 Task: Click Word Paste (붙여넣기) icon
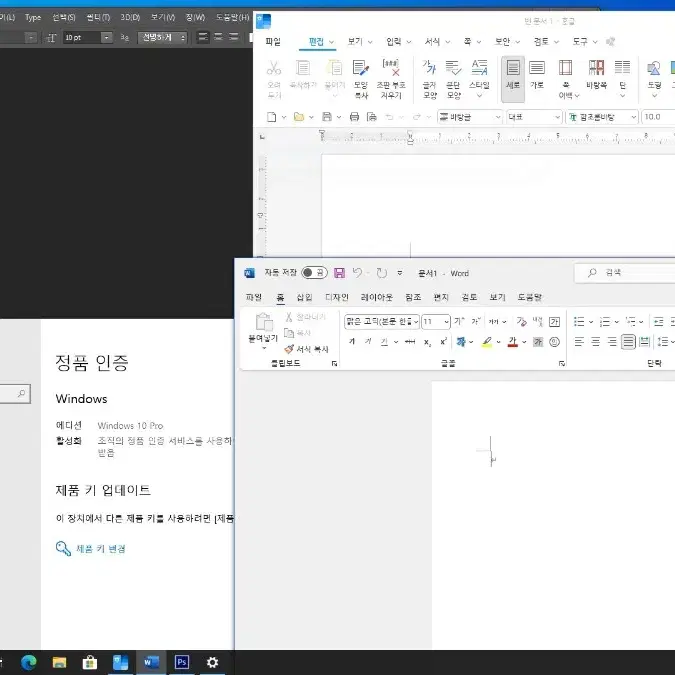pos(264,322)
